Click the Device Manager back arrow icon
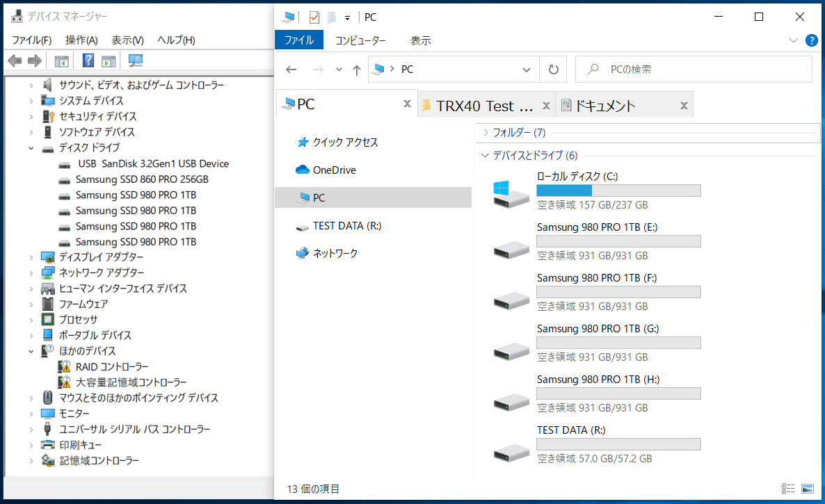Image resolution: width=825 pixels, height=504 pixels. click(x=15, y=61)
